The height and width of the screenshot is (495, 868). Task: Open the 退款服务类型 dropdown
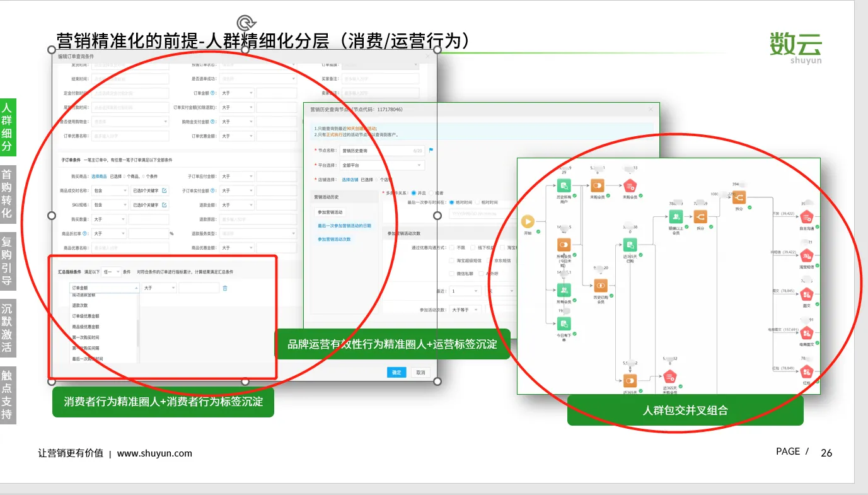[258, 233]
